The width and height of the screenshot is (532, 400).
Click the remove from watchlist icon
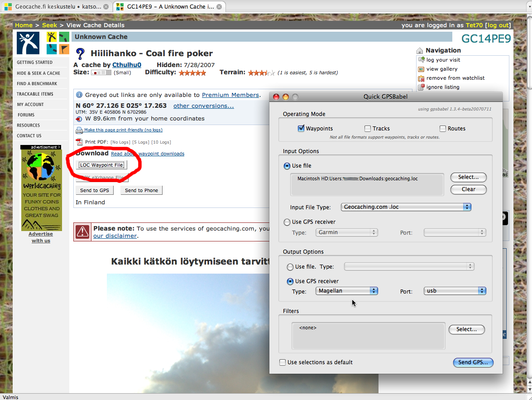click(x=421, y=78)
